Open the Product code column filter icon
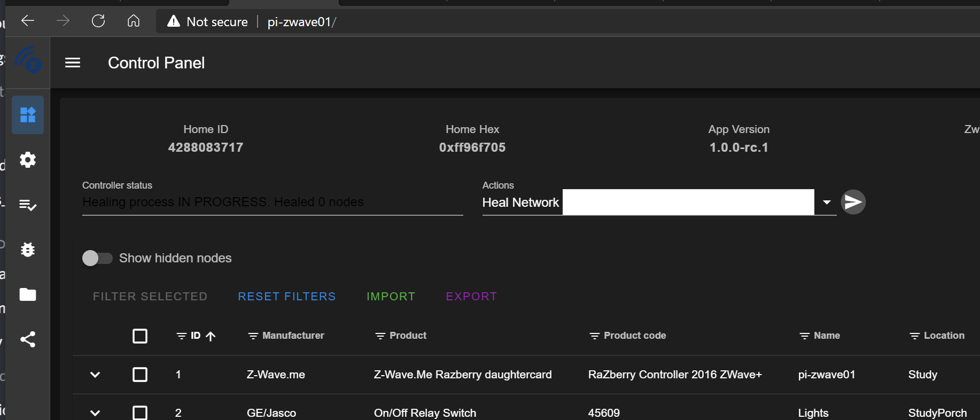The width and height of the screenshot is (980, 420). (595, 336)
